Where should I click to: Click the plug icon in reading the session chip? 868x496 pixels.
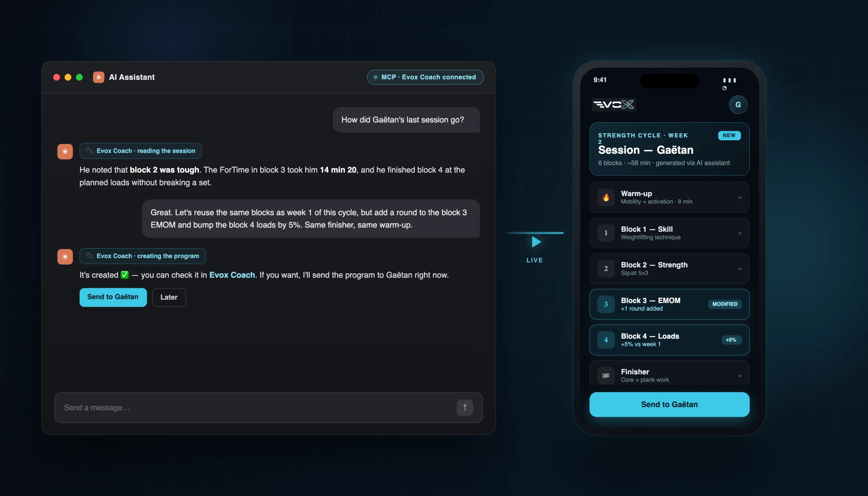tap(89, 151)
